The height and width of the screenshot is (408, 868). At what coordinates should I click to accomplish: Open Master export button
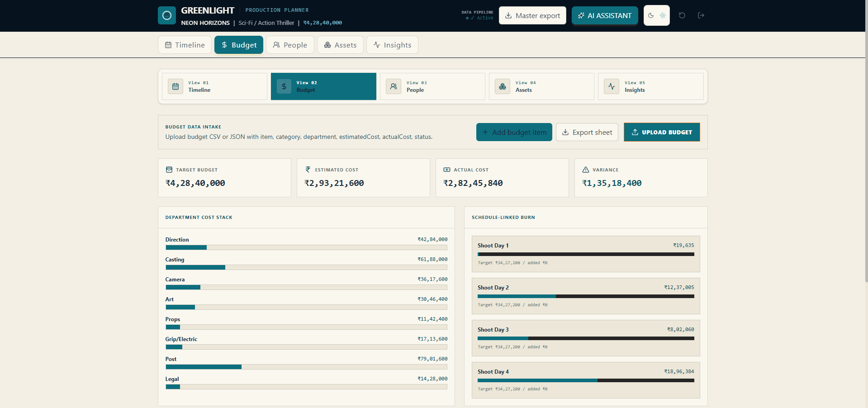point(532,15)
